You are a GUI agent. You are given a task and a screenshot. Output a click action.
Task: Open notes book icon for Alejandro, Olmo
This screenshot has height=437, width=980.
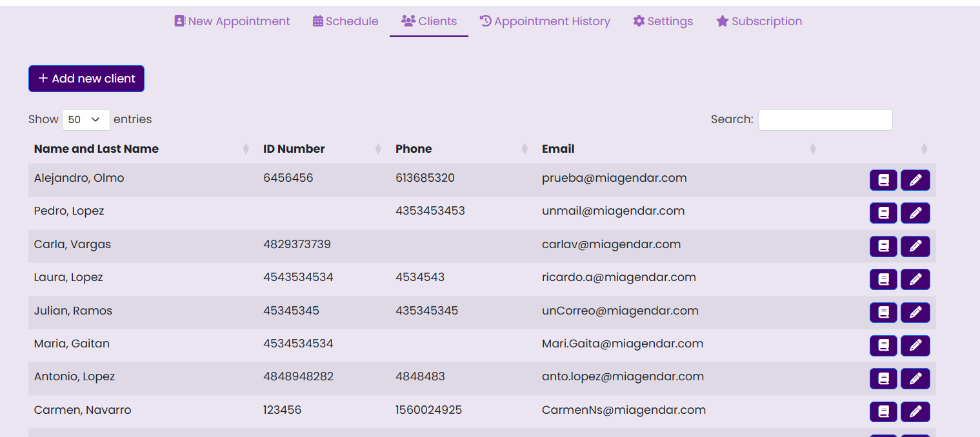[x=883, y=180]
